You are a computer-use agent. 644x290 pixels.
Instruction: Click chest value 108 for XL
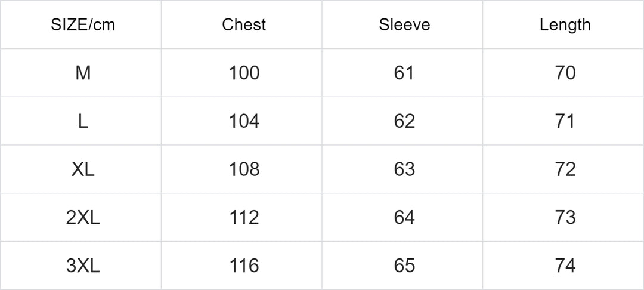tap(244, 169)
